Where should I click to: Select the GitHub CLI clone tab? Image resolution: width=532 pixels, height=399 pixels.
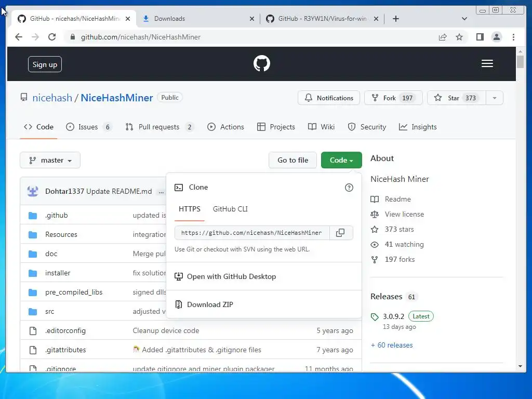pyautogui.click(x=230, y=209)
